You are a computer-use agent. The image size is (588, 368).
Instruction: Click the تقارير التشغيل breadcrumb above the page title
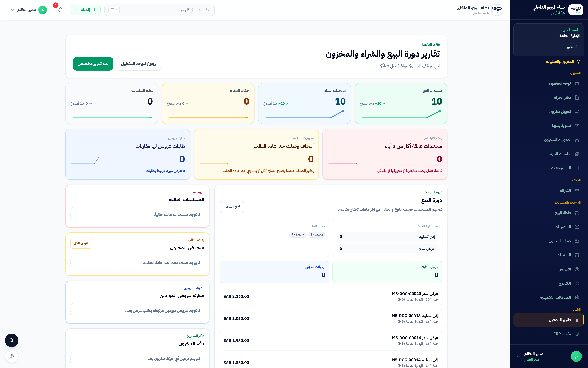[x=430, y=45]
